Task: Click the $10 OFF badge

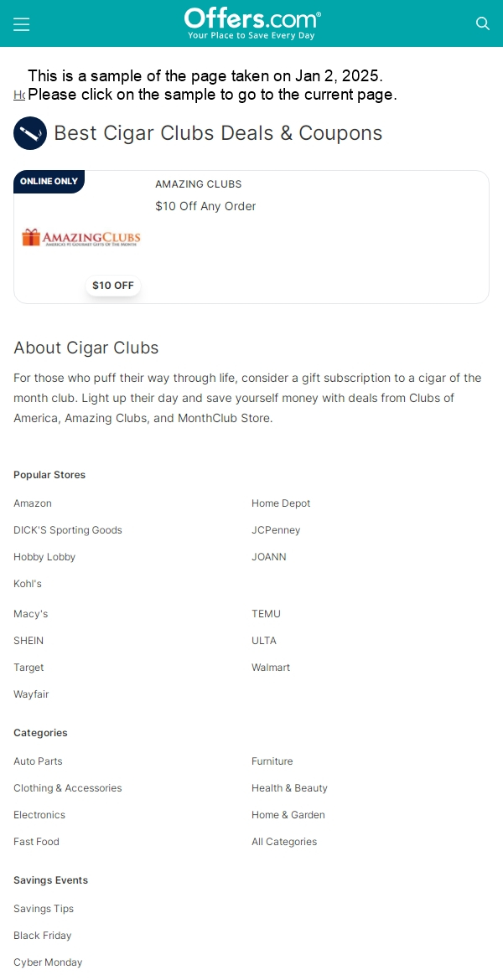Action: coord(113,286)
